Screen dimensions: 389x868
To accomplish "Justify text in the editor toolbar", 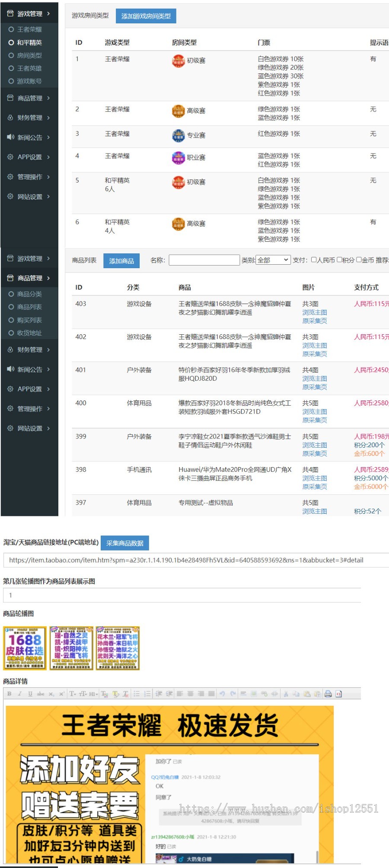I will click(x=211, y=694).
